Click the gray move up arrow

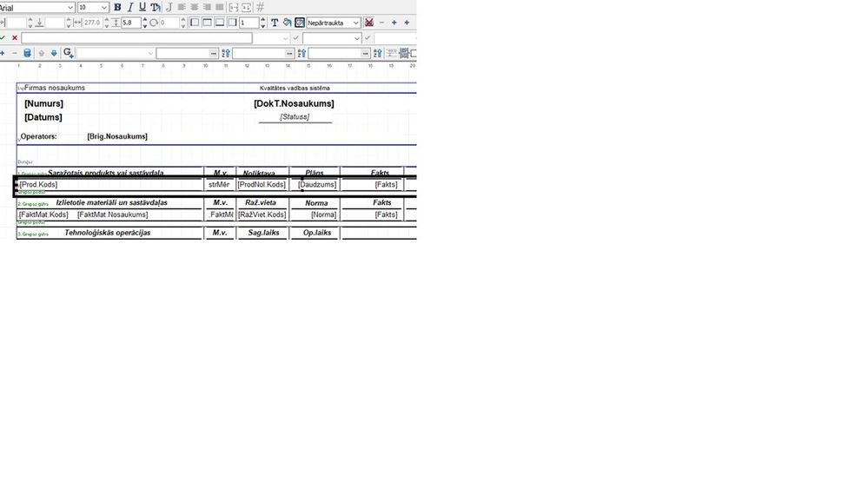point(41,53)
